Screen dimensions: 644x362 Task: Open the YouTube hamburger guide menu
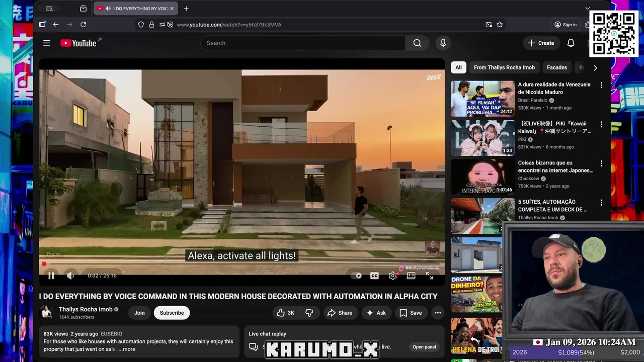point(46,43)
